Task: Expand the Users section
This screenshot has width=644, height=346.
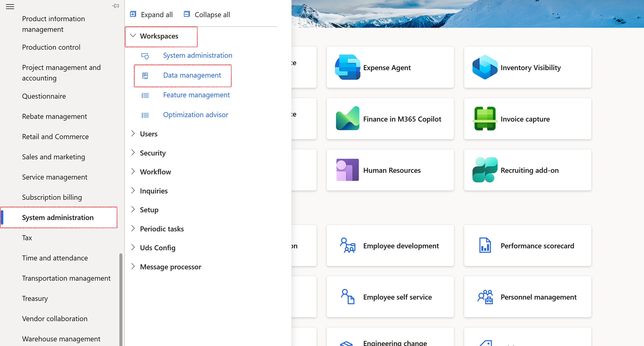Action: click(x=133, y=134)
